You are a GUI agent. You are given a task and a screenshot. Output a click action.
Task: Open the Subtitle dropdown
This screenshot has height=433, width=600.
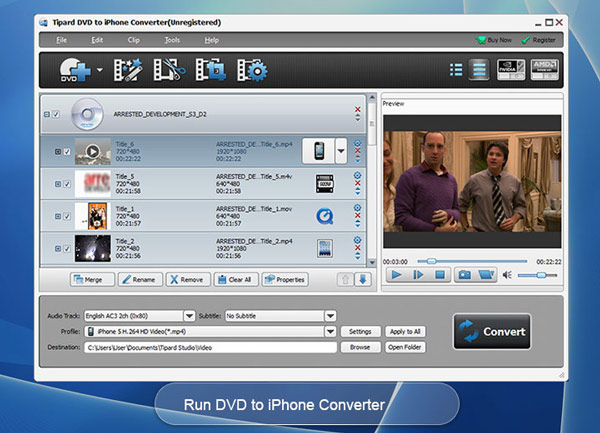coord(329,316)
